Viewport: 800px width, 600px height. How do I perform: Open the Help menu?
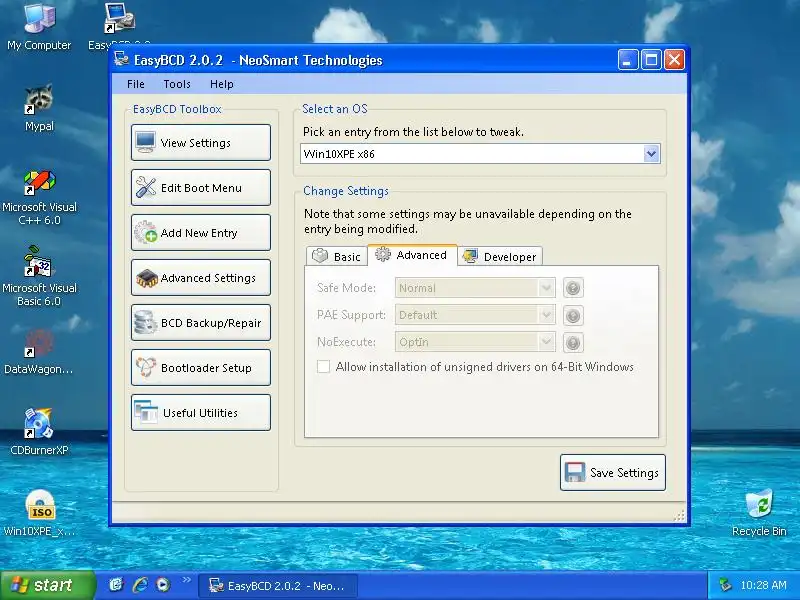221,84
